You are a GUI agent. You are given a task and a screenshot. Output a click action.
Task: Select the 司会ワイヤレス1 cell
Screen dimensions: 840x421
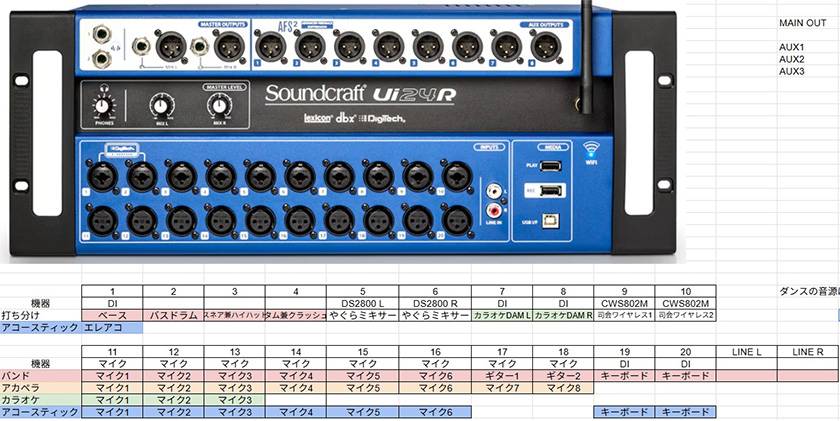pos(624,315)
